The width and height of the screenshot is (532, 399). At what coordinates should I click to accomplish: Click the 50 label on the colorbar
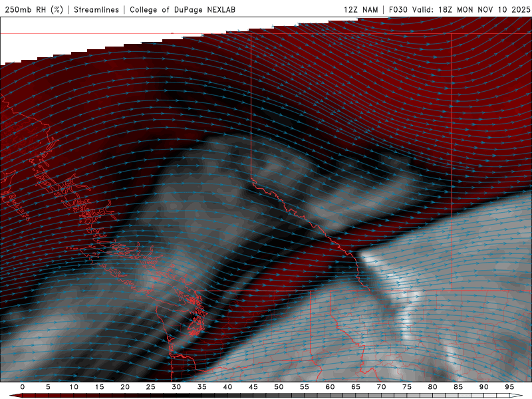[x=279, y=387]
